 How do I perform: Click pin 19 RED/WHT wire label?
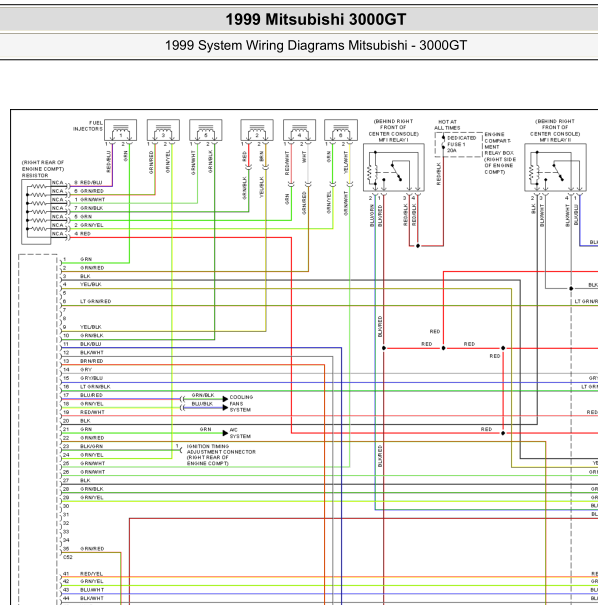tap(92, 412)
